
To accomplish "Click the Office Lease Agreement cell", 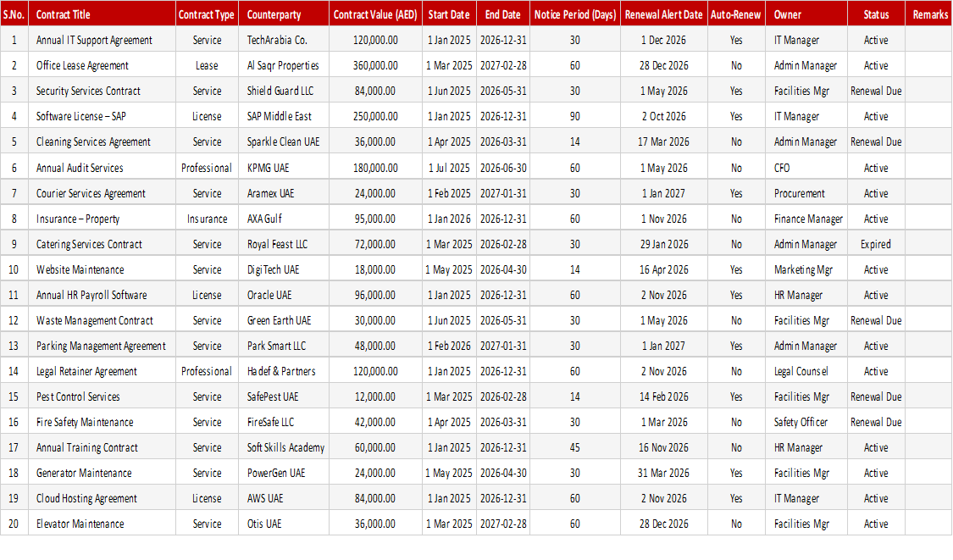I will tap(103, 66).
